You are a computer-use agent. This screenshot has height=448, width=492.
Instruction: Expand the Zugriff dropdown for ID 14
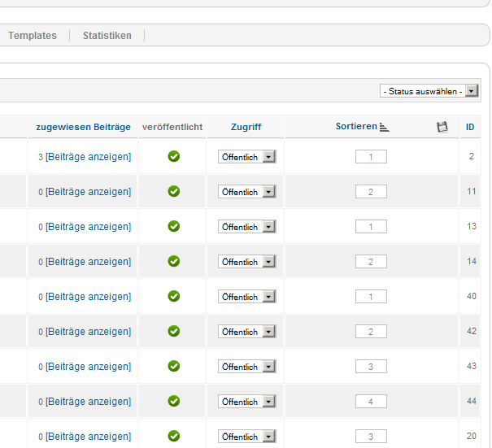[247, 261]
